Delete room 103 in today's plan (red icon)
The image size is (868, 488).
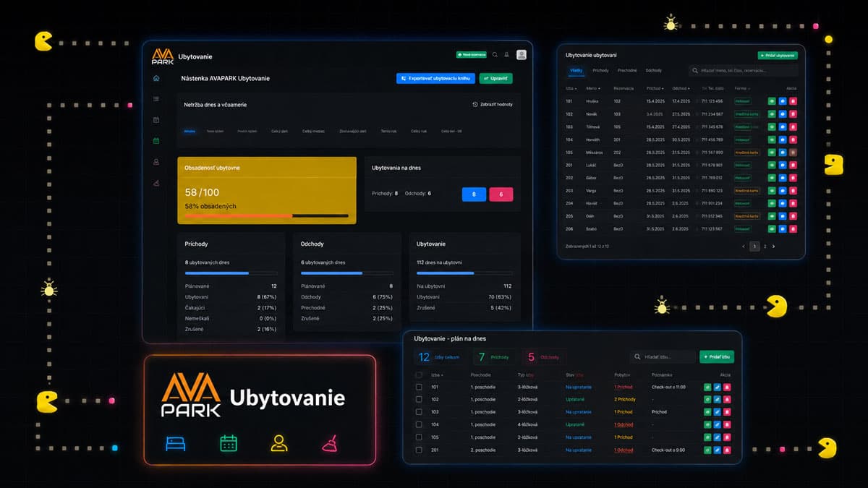728,412
